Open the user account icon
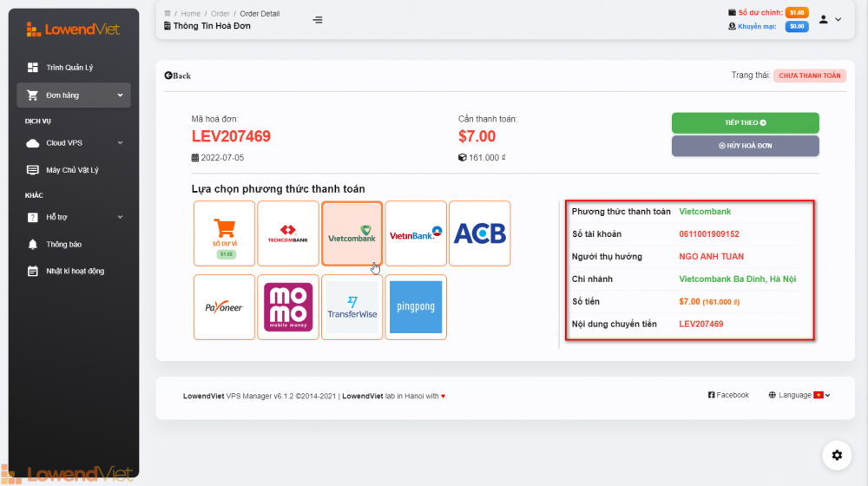The width and height of the screenshot is (868, 486). [823, 19]
